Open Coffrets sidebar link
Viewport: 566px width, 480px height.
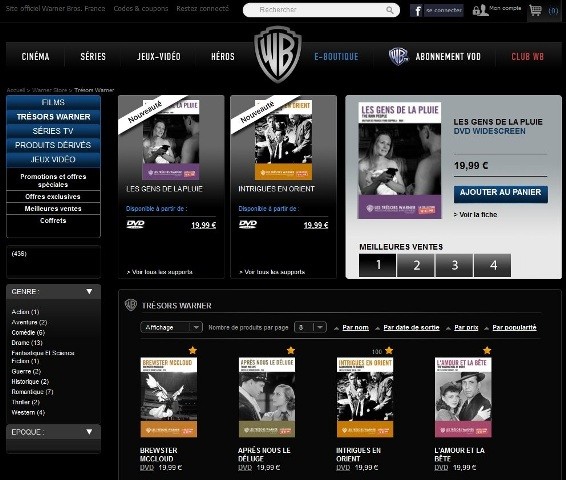click(x=53, y=221)
